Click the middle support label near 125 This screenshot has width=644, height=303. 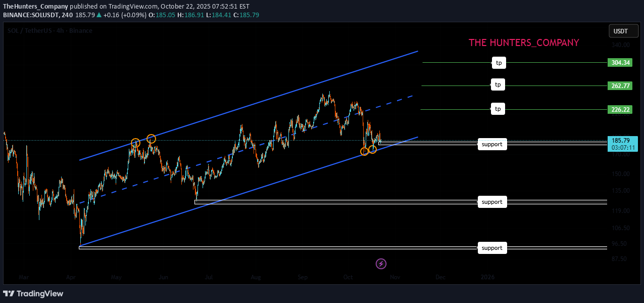(492, 202)
